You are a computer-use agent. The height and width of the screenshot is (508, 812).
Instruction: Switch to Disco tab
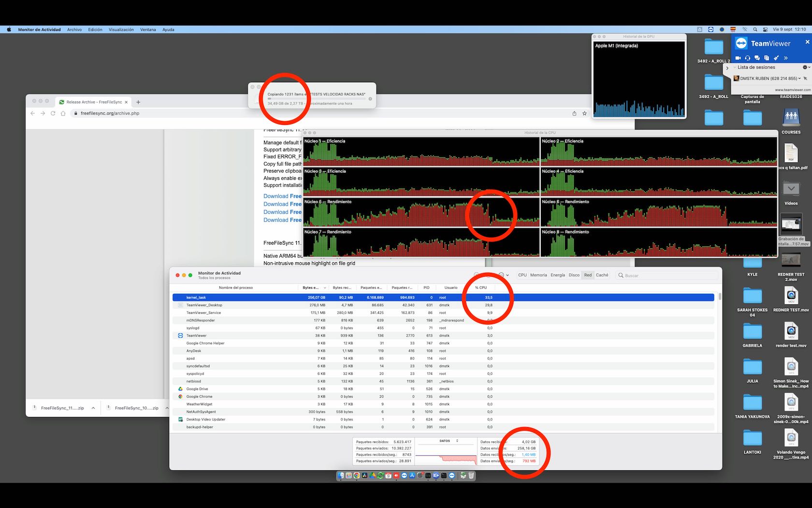[x=574, y=275]
